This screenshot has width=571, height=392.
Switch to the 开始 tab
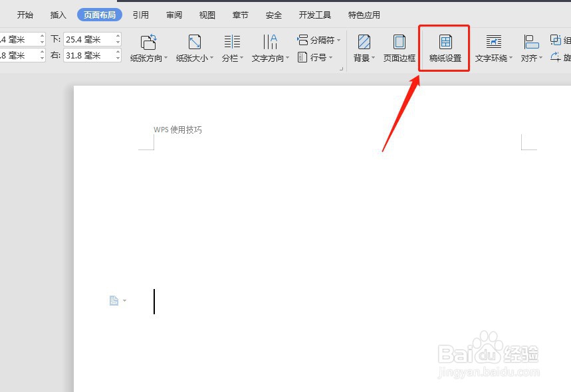click(25, 15)
